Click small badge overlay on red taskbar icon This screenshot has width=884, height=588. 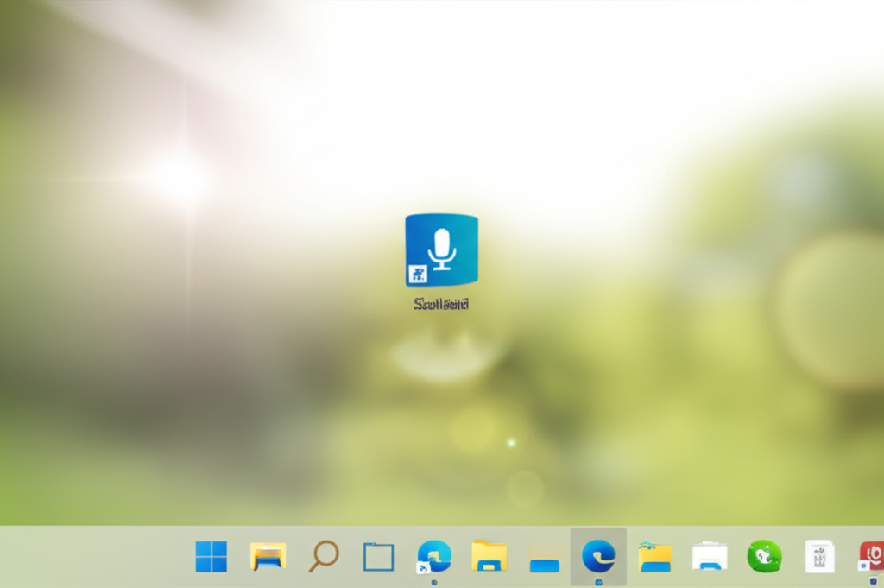(862, 566)
